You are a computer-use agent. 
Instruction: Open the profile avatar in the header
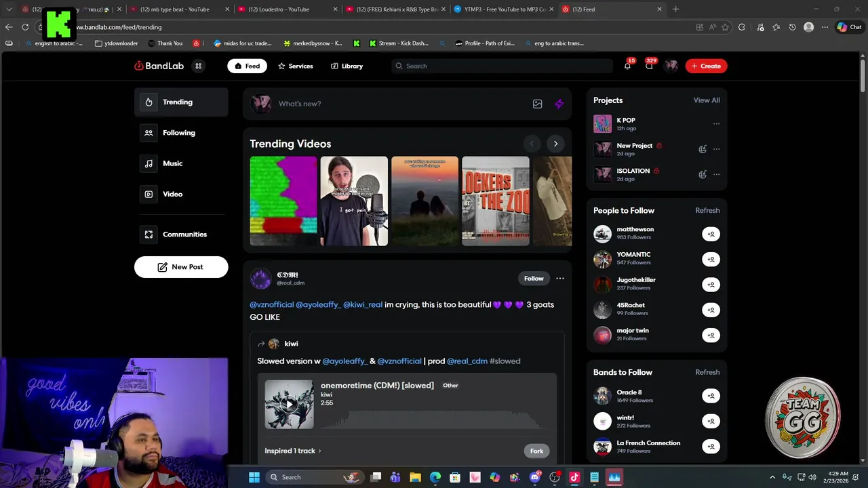(671, 66)
